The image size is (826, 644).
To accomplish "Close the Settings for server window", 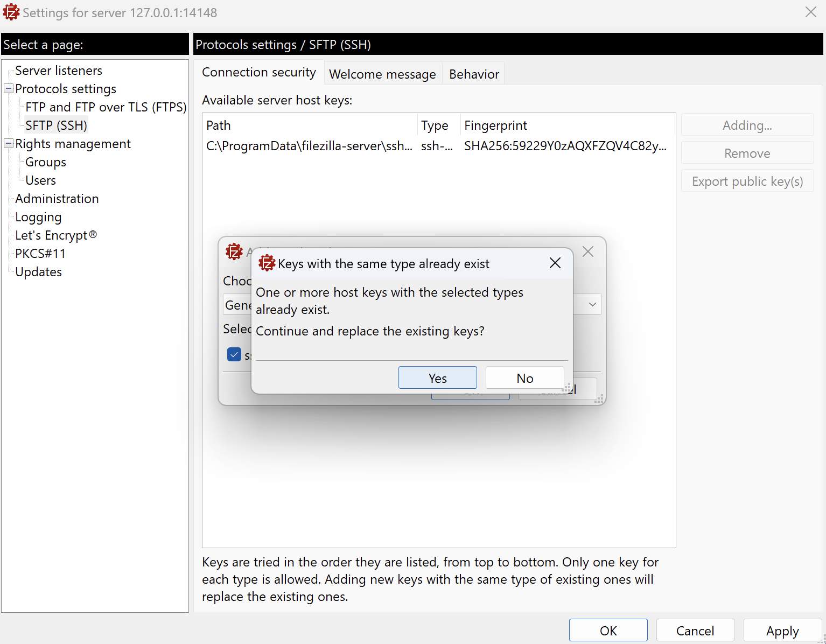I will coord(811,12).
